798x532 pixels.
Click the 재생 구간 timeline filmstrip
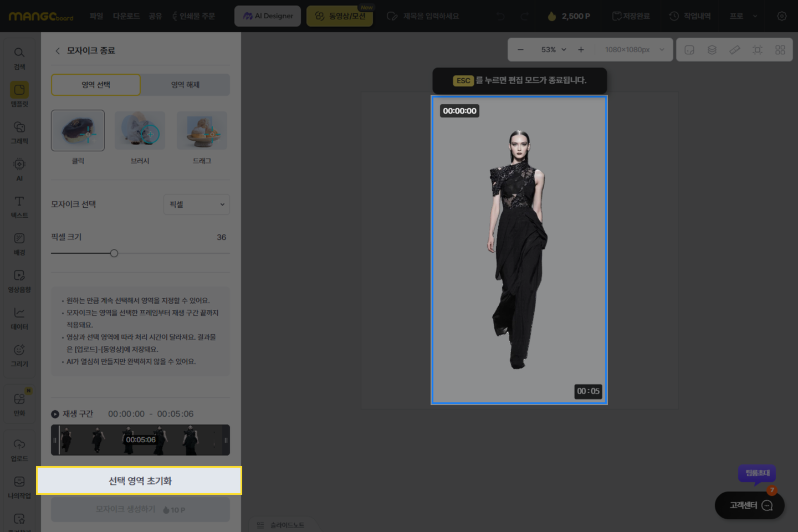140,440
